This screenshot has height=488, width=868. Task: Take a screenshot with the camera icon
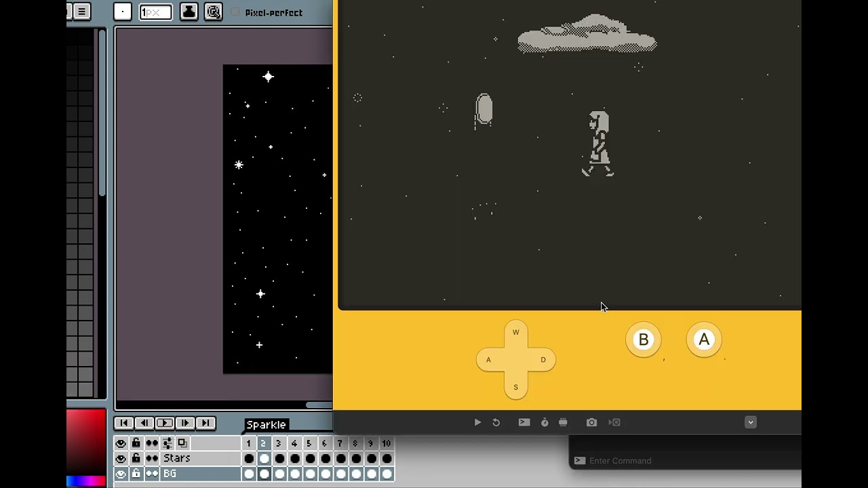[x=591, y=422]
